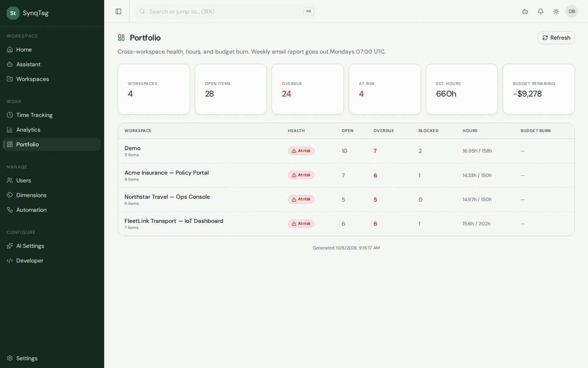Click the Assistant icon in sidebar

tap(10, 64)
